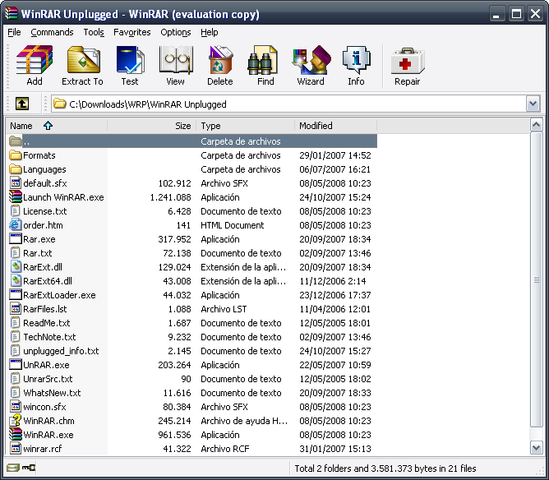
Task: Run the Test archive tool
Action: 130,65
